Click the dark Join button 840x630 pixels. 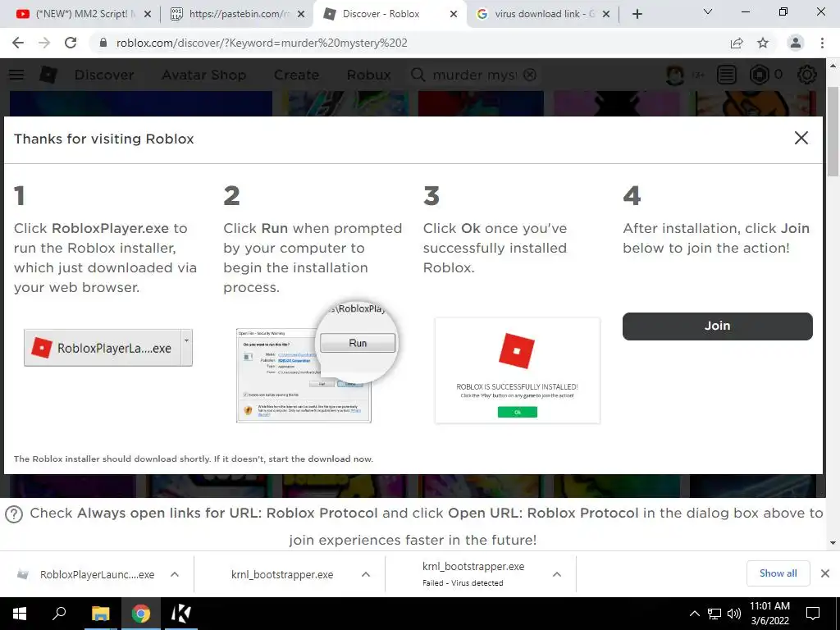pos(717,326)
